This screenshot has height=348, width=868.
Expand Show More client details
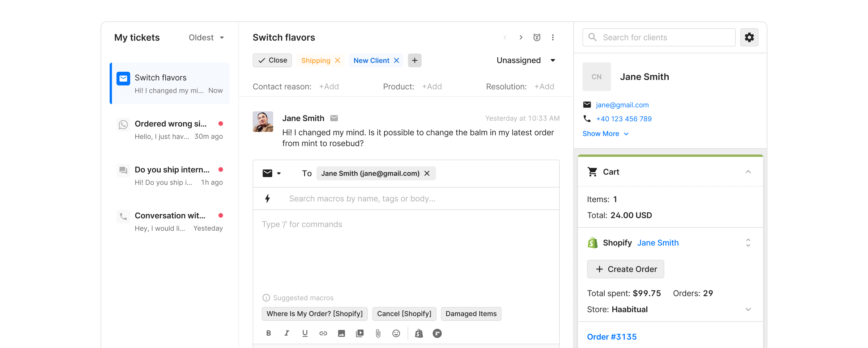click(x=605, y=134)
